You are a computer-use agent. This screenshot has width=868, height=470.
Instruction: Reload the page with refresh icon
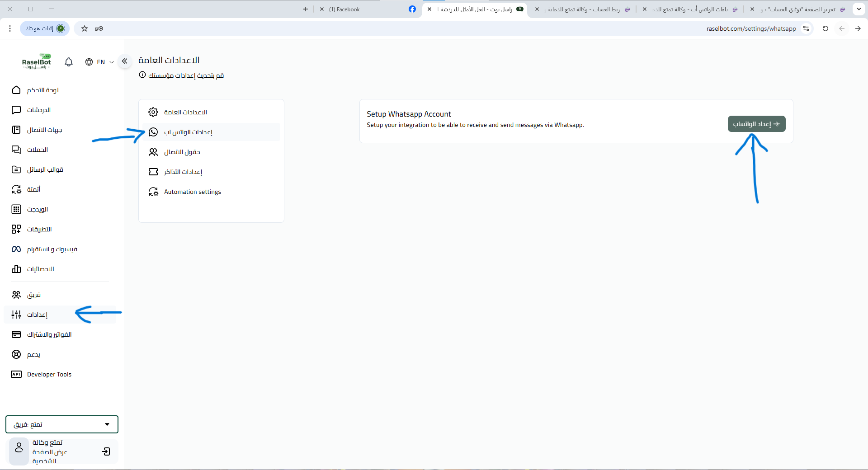coord(826,28)
